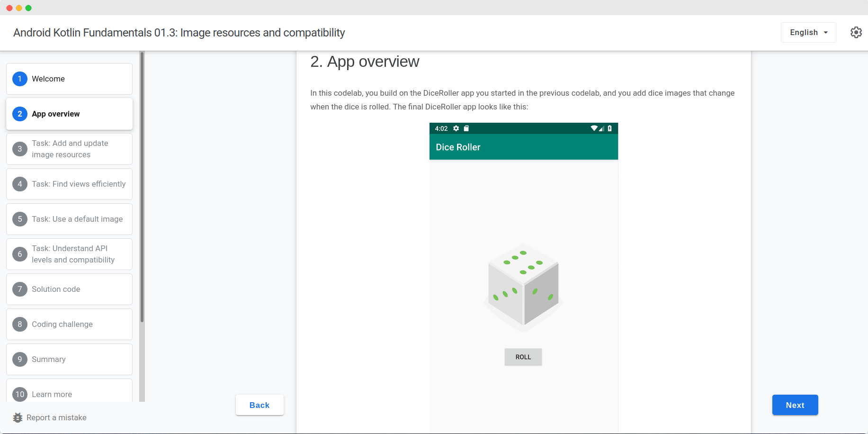The width and height of the screenshot is (868, 434).
Task: Open the settings gear icon
Action: point(856,32)
